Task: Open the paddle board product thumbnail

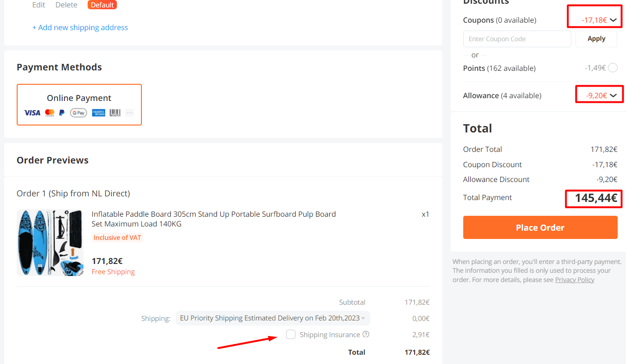Action: (x=50, y=243)
